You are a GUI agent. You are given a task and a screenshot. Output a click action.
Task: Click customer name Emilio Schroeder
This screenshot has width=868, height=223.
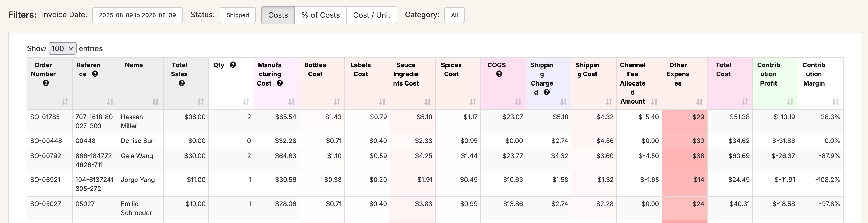(x=136, y=208)
